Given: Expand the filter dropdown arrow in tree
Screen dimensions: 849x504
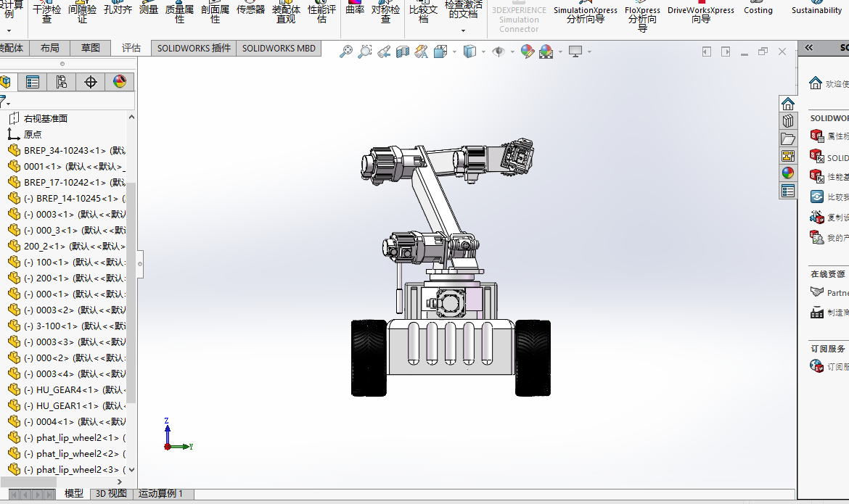Looking at the screenshot, I should click(x=8, y=104).
